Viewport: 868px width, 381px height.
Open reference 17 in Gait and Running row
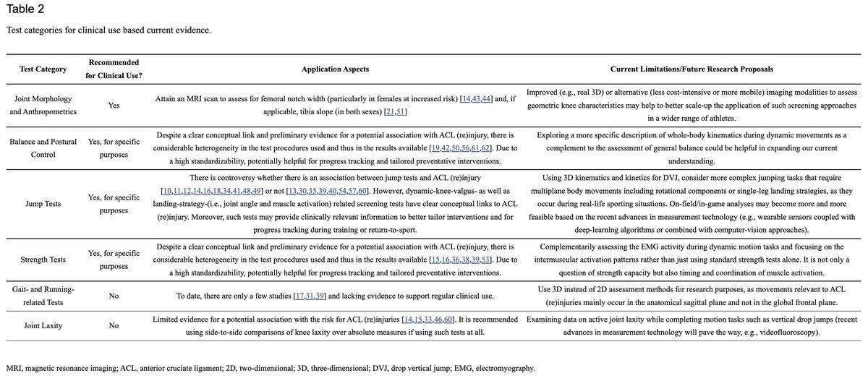coord(299,296)
